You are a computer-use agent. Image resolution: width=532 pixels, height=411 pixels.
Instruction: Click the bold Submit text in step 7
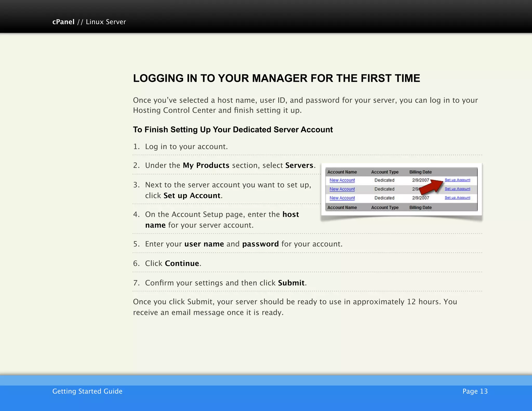(x=291, y=283)
